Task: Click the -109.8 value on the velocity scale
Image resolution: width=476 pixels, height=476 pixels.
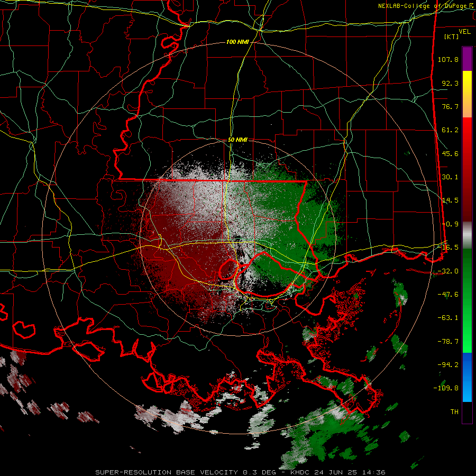Action: pos(446,388)
